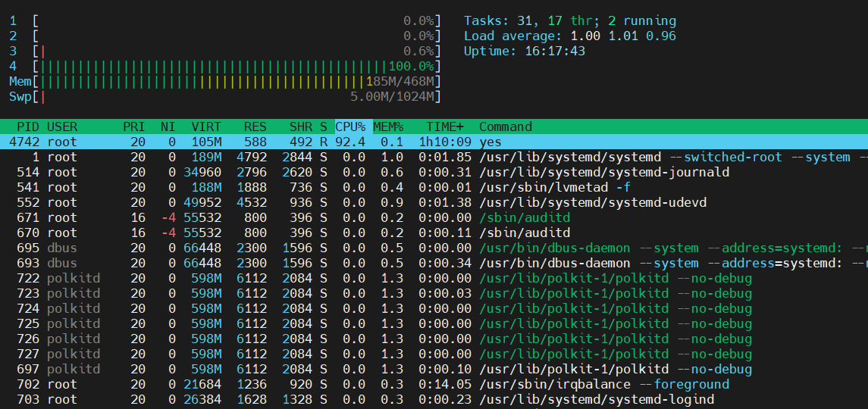This screenshot has height=409, width=868.
Task: Sort by the NI column header
Action: click(x=168, y=126)
